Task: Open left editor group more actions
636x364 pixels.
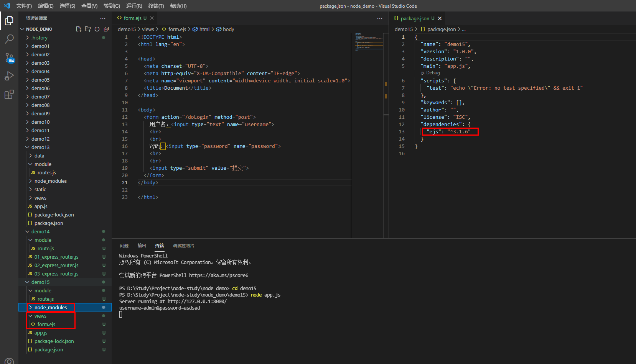Action: coord(380,18)
